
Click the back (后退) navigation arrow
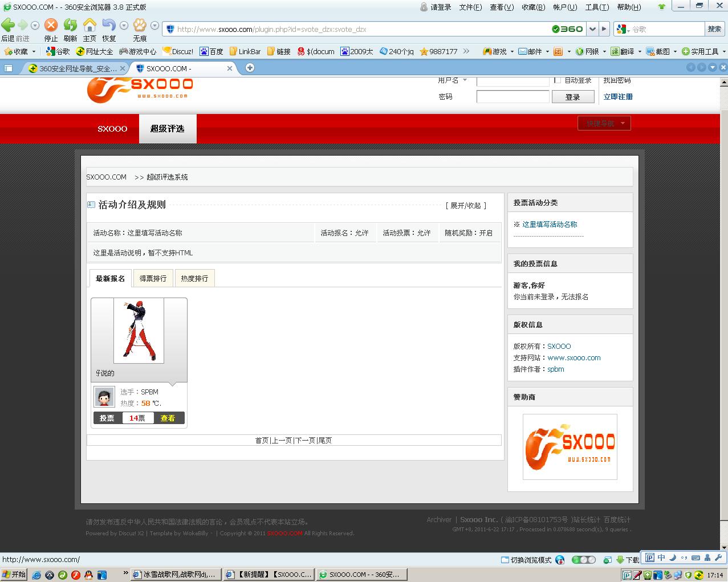click(8, 25)
